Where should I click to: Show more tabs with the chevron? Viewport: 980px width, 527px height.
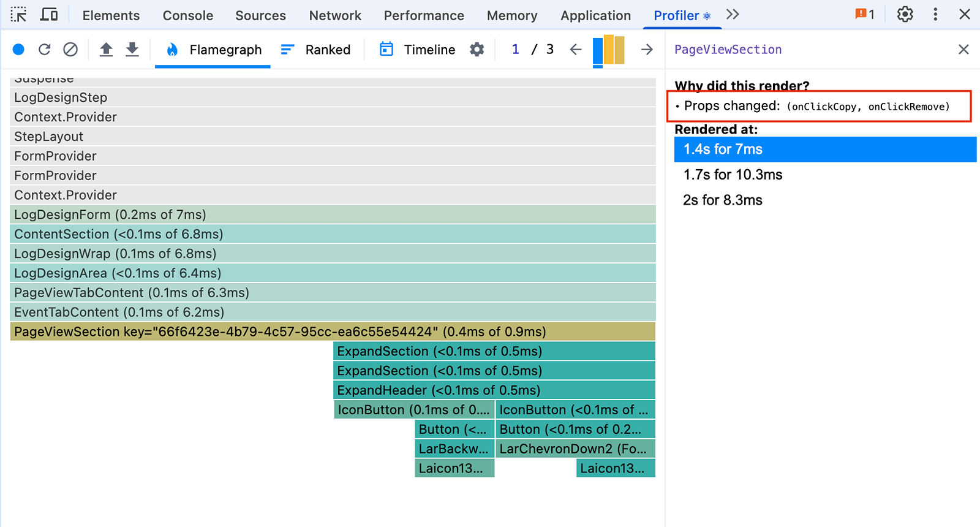[733, 15]
